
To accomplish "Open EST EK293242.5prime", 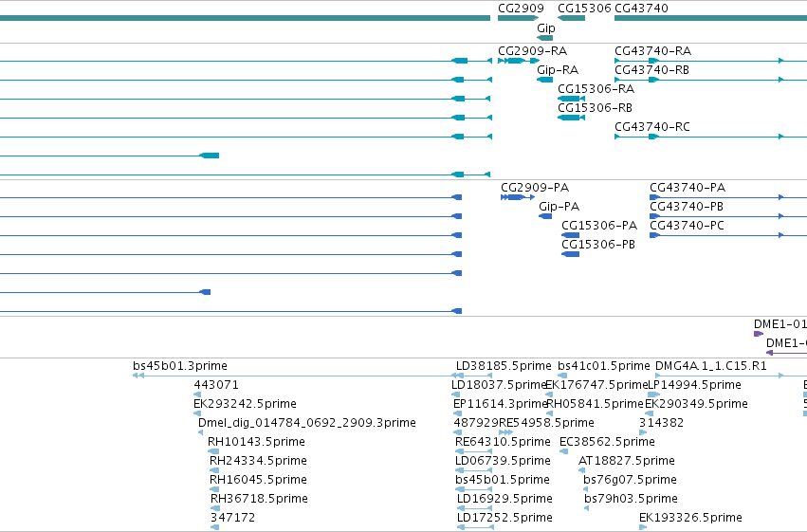I will 245,404.
